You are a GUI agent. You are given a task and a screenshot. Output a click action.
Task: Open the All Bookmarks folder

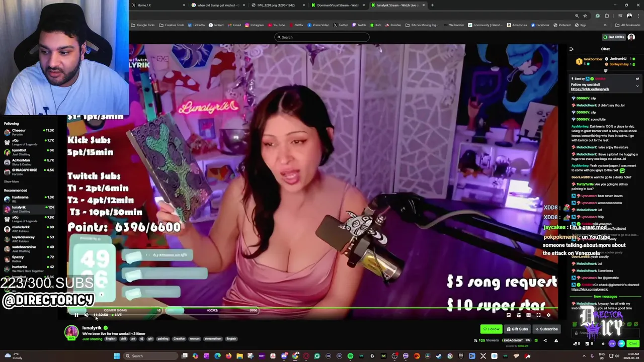(628, 25)
